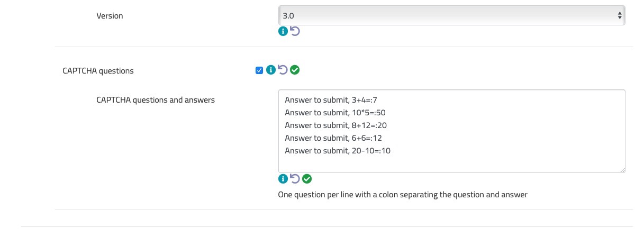
Task: Reset CAPTCHA questions checkbox to default
Action: [283, 70]
